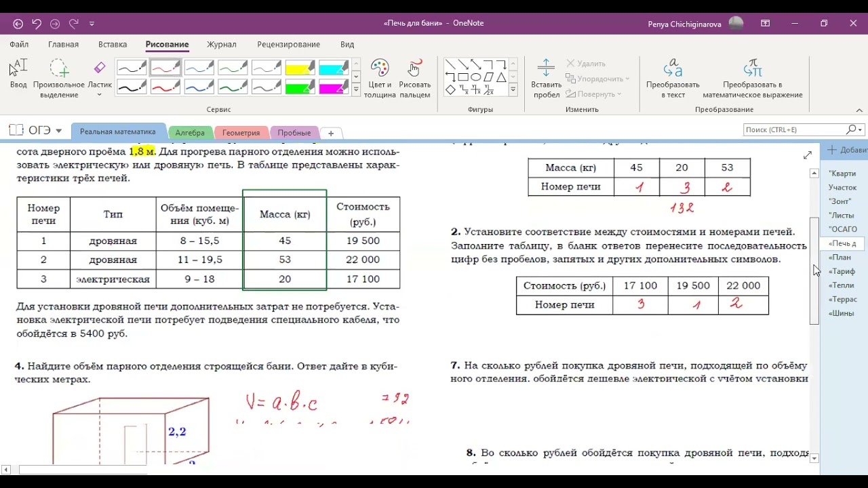
Task: Expand the Ластик eraser options arrow
Action: coord(100,95)
